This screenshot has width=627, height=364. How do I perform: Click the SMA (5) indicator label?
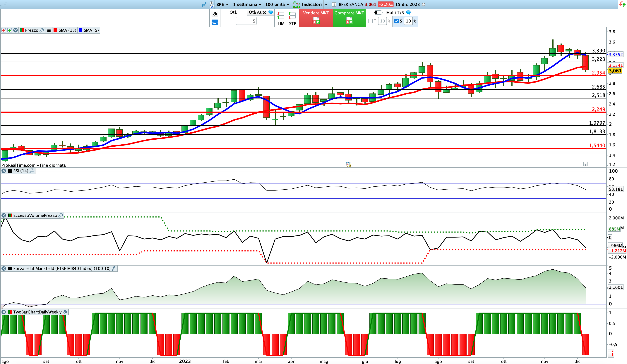click(91, 30)
